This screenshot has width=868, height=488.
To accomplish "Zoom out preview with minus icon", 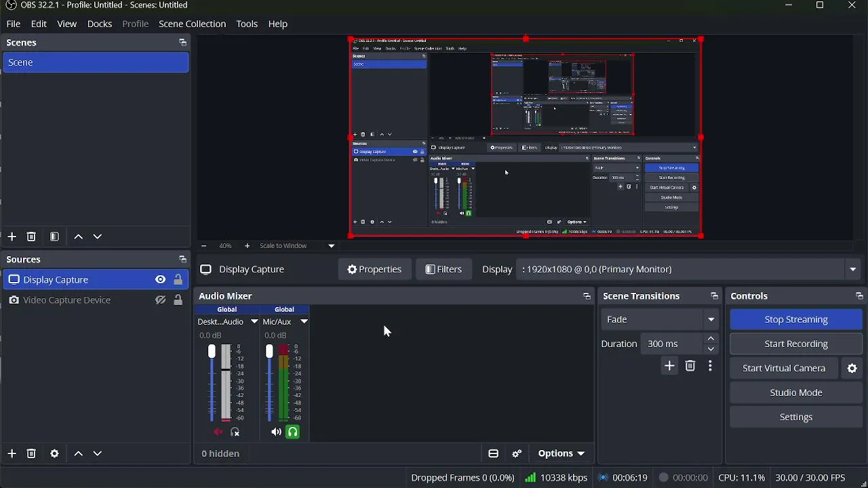I will coord(203,246).
